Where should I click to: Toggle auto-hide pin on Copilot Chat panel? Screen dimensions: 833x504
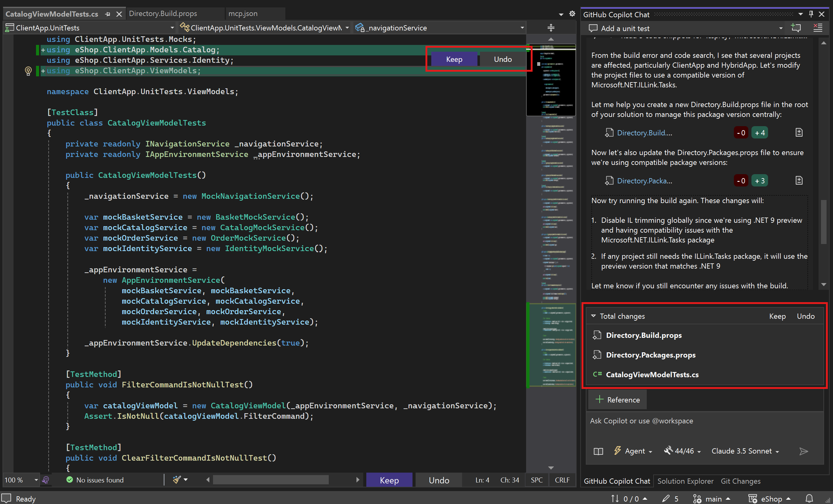tap(811, 14)
